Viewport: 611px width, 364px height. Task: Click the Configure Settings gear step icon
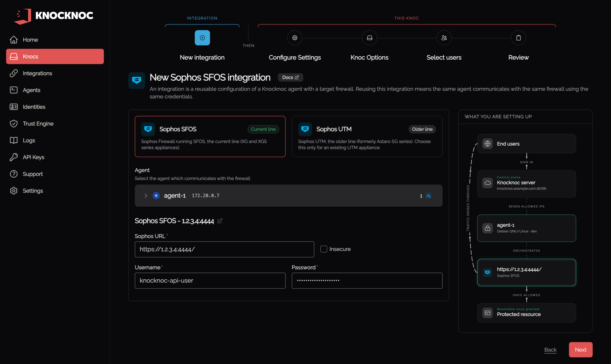[295, 38]
